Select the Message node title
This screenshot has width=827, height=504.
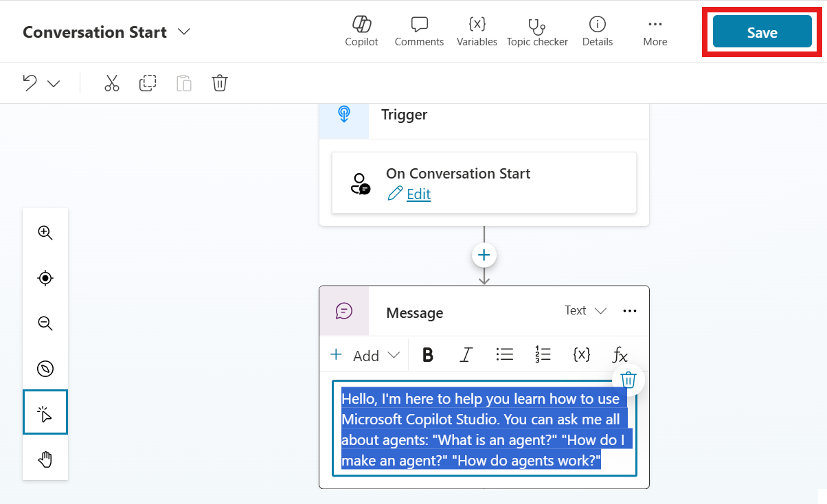click(414, 313)
